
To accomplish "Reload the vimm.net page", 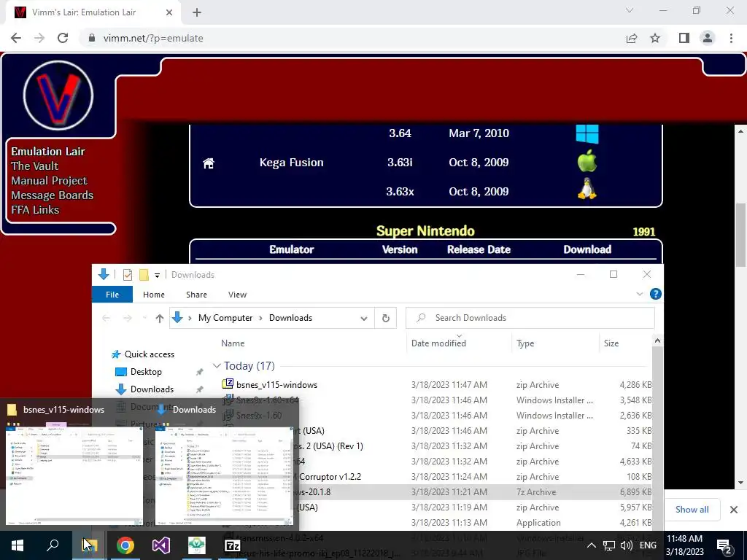I will [63, 38].
